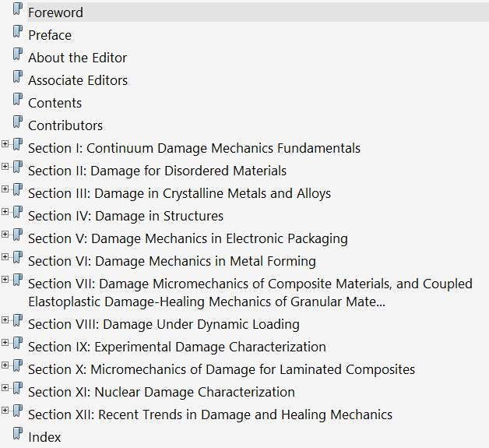Select Section X Laminated Composites bookmark

pos(221,369)
